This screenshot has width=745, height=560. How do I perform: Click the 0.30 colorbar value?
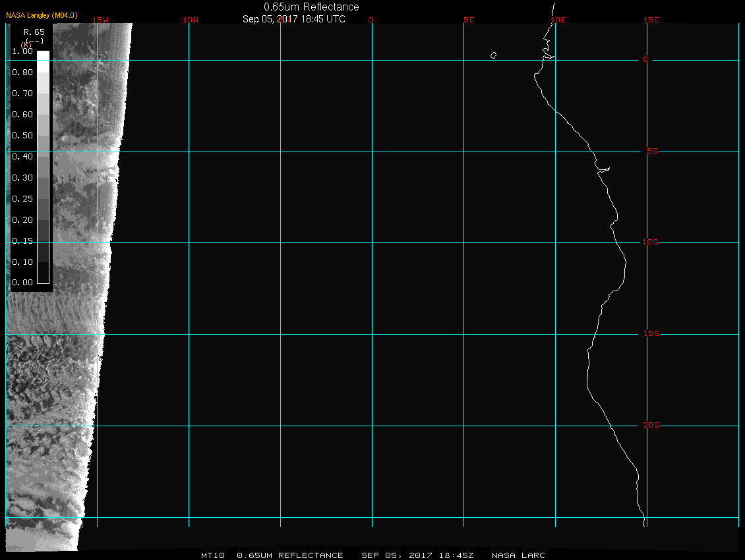tap(22, 178)
